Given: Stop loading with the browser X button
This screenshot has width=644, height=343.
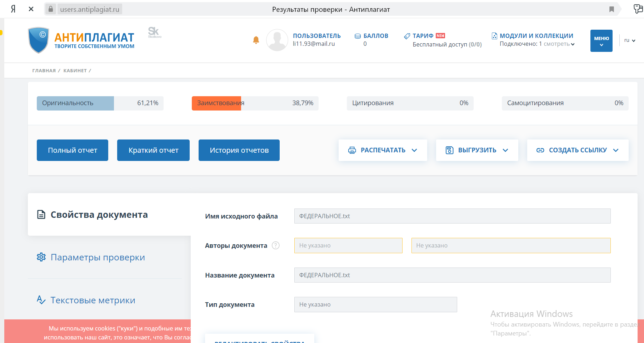Looking at the screenshot, I should pyautogui.click(x=31, y=9).
